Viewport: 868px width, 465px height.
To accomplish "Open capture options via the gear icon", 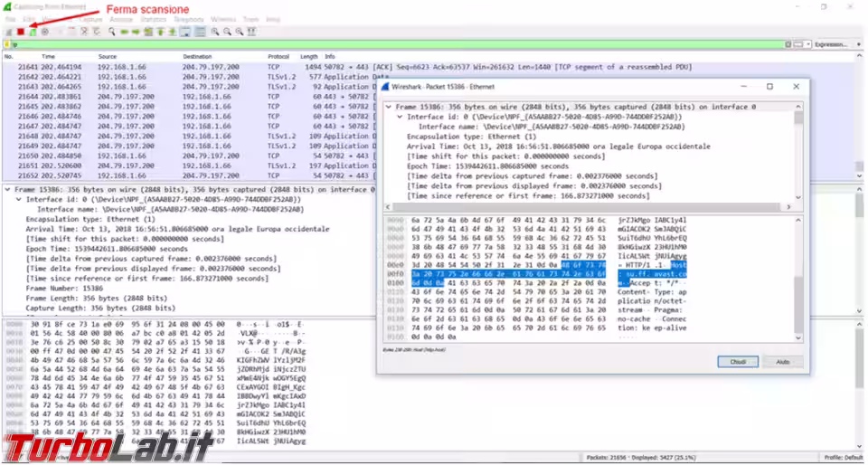I will 44,31.
